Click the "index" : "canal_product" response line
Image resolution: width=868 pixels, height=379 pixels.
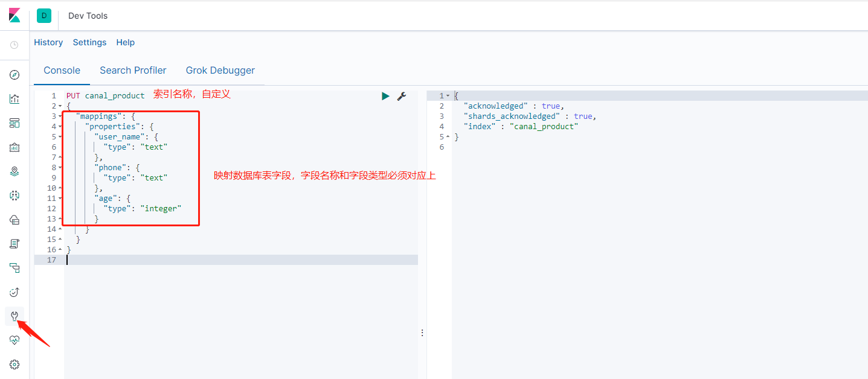(521, 127)
